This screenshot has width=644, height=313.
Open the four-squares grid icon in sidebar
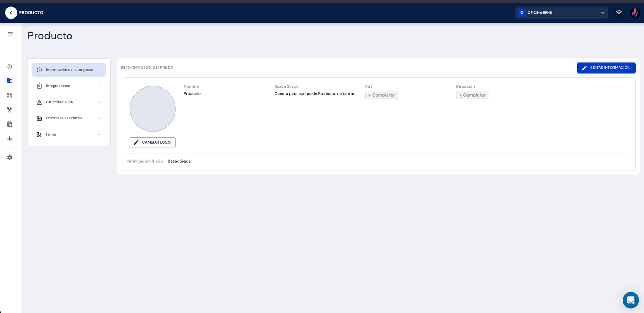pyautogui.click(x=10, y=95)
